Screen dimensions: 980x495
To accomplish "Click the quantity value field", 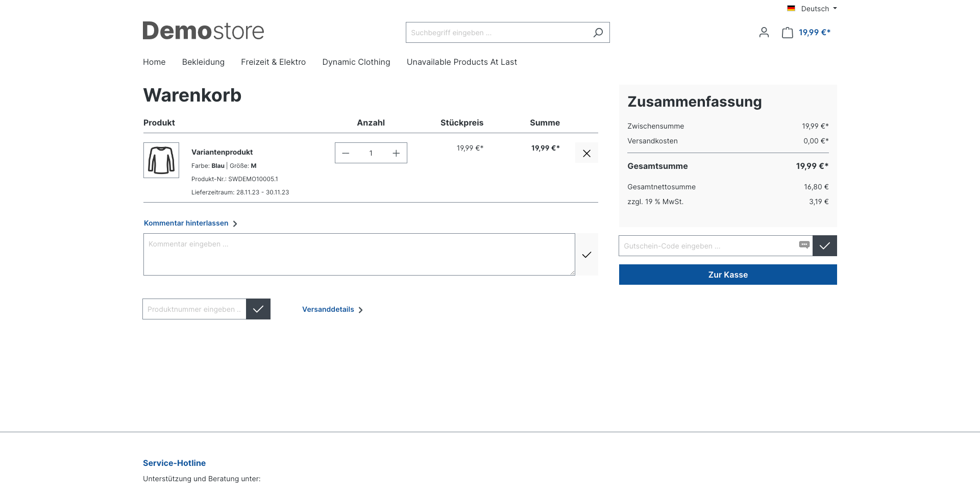I will coord(371,153).
